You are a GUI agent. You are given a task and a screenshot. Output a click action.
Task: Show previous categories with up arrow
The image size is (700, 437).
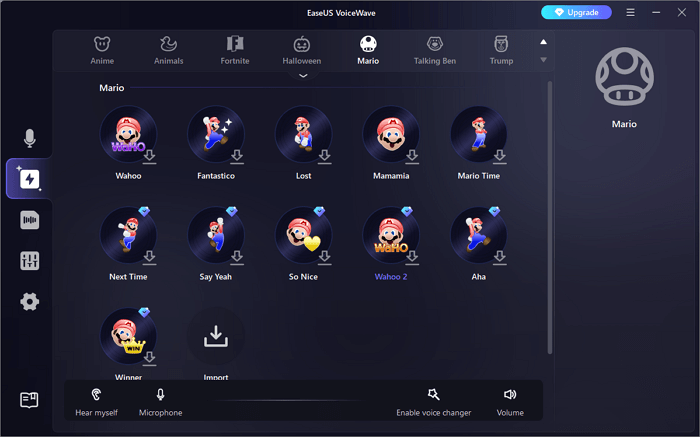coord(543,42)
